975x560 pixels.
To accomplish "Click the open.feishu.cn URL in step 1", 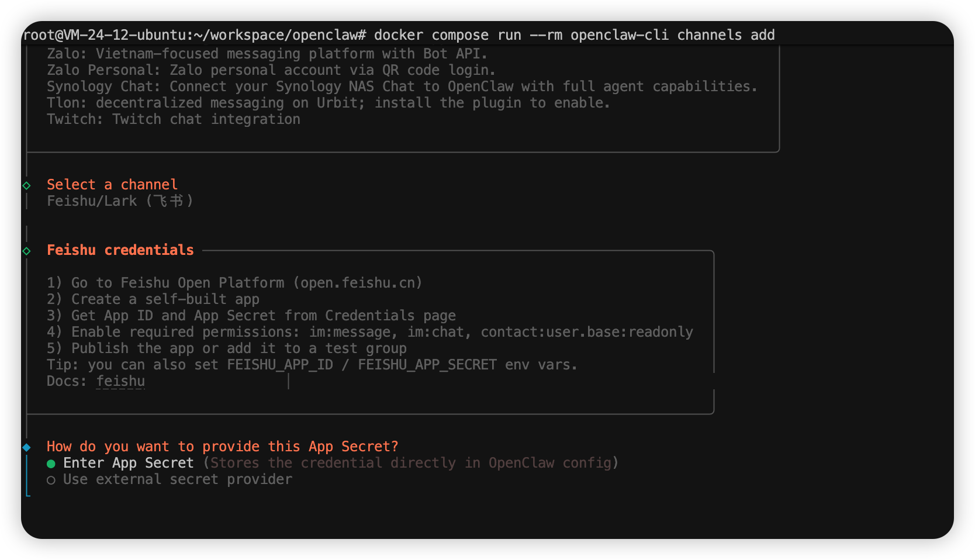I will (x=358, y=283).
